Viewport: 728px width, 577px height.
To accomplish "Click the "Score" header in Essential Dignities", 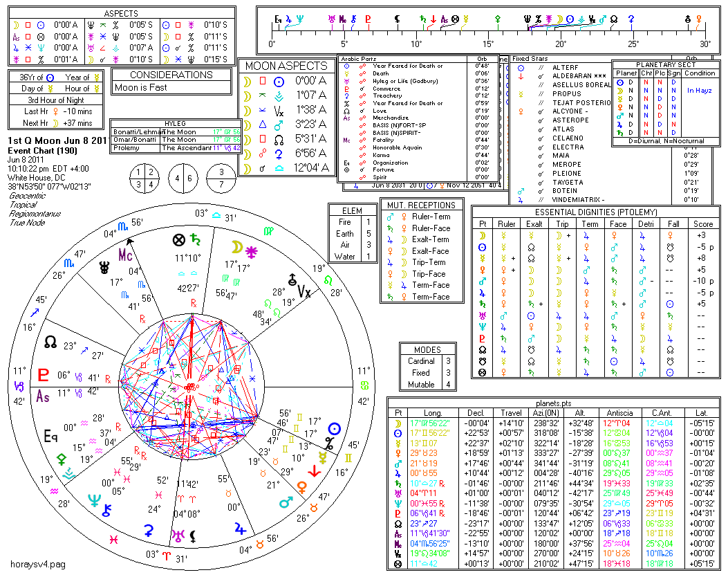I will click(x=703, y=224).
